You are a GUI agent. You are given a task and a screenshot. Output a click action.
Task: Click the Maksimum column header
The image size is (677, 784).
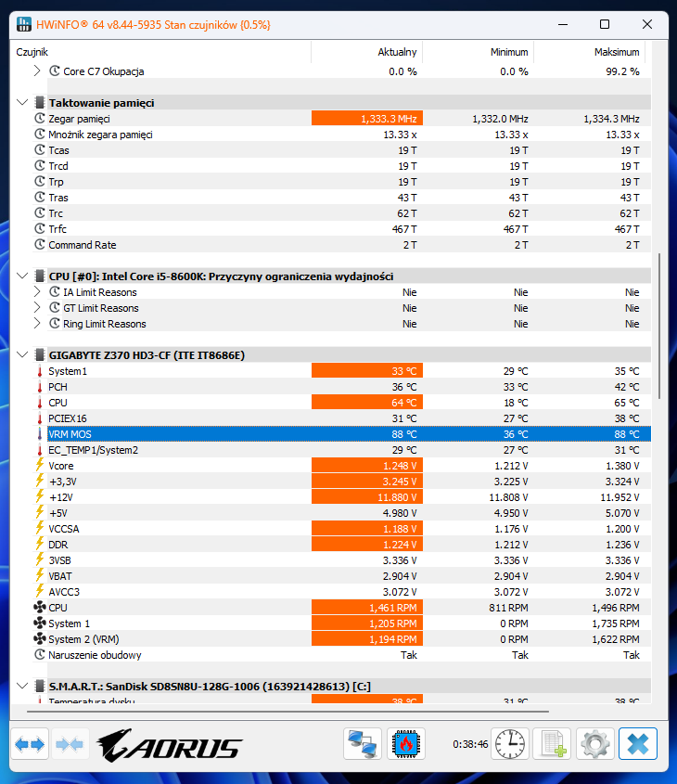(x=590, y=52)
